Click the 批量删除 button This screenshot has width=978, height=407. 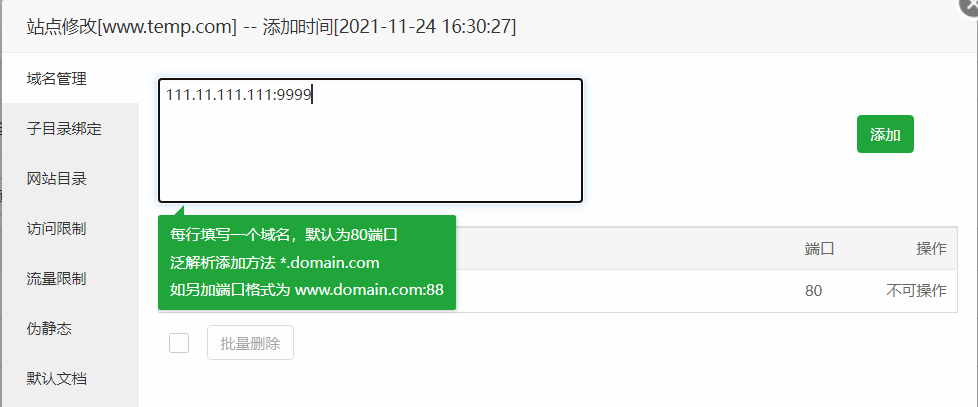coord(250,343)
